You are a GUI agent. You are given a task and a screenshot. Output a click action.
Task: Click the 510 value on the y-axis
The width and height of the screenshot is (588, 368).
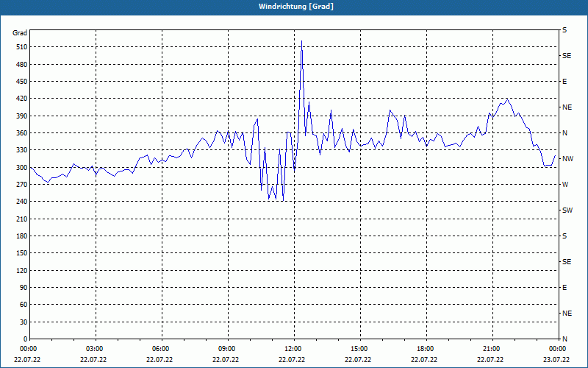pyautogui.click(x=23, y=47)
